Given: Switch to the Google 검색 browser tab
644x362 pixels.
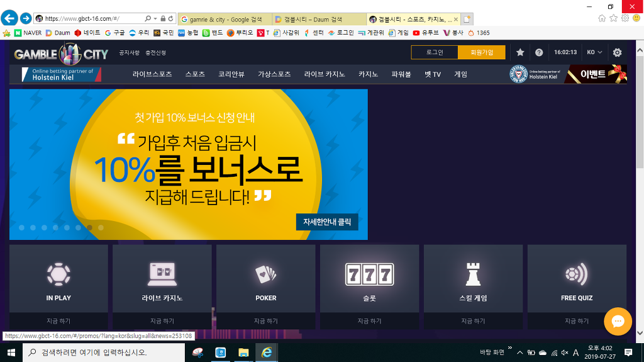Looking at the screenshot, I should pyautogui.click(x=225, y=19).
